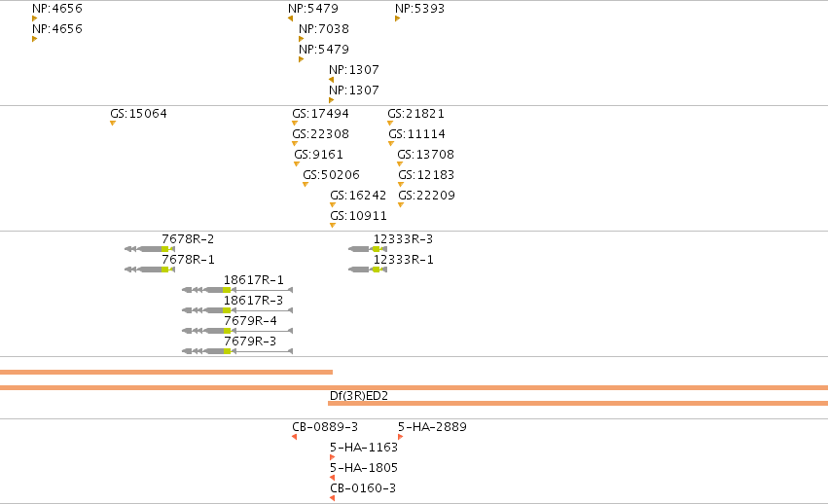Select the GS:13708 label
The height and width of the screenshot is (504, 828).
(425, 155)
